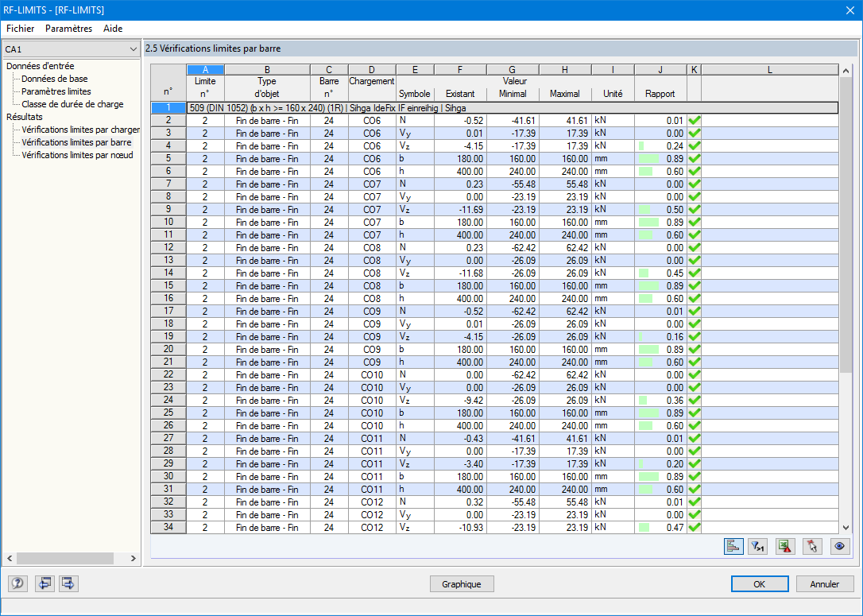Click the navigator horizontal scrollbar right arrow

coord(134,558)
